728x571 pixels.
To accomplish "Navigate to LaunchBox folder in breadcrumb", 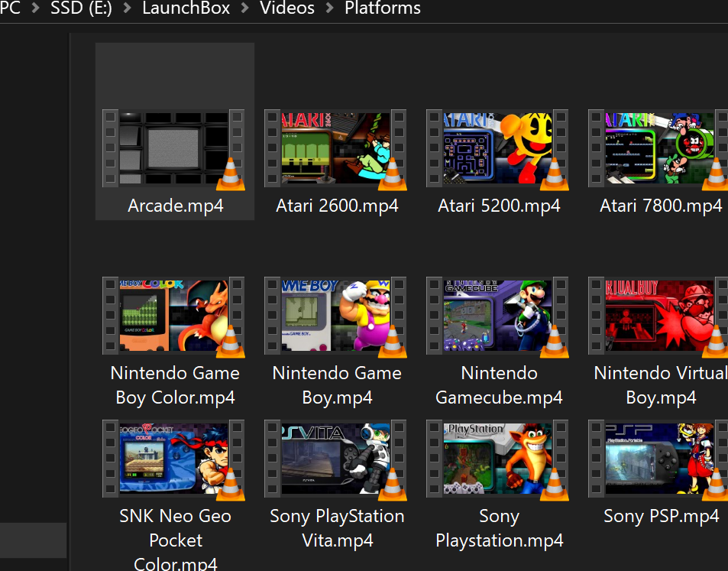I will [186, 8].
